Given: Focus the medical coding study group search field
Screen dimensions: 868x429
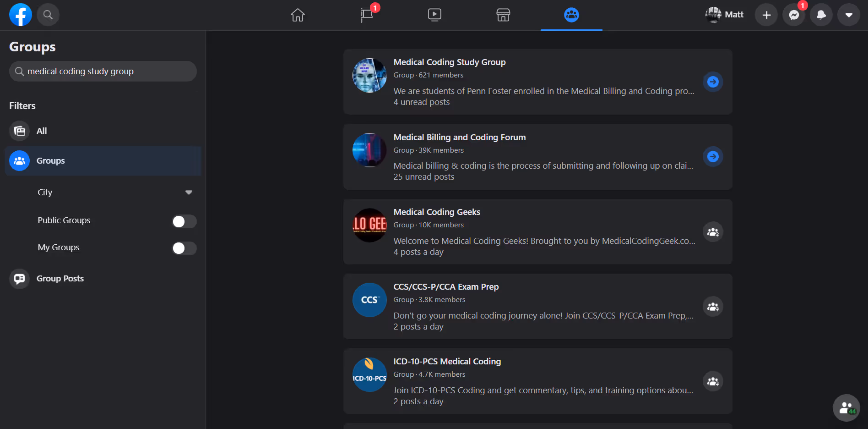Looking at the screenshot, I should tap(103, 71).
